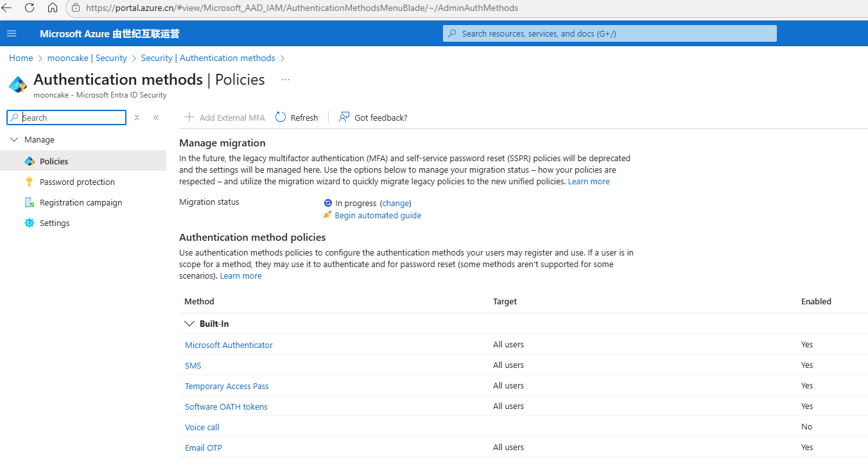Click the browser refresh icon
Image resolution: width=868 pixels, height=470 pixels.
[30, 8]
